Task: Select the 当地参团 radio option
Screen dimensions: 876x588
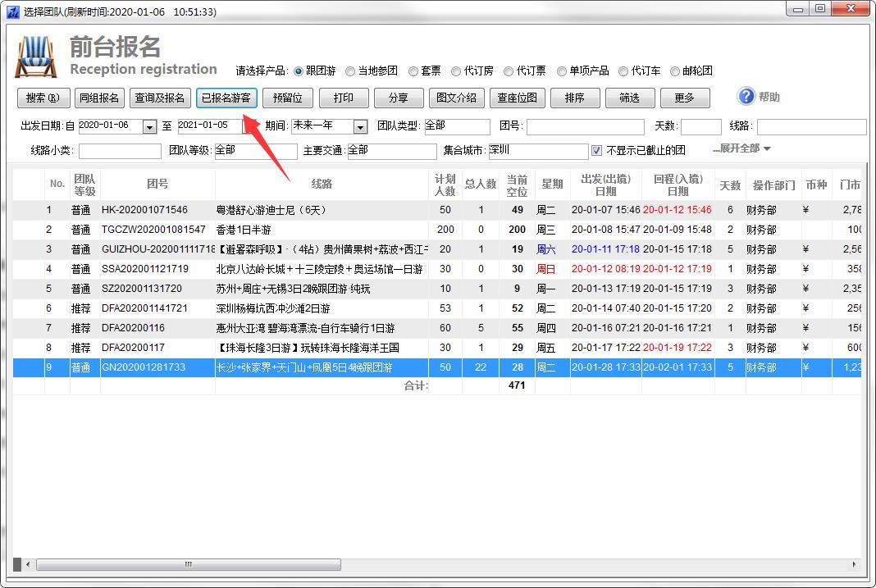Action: pos(350,71)
